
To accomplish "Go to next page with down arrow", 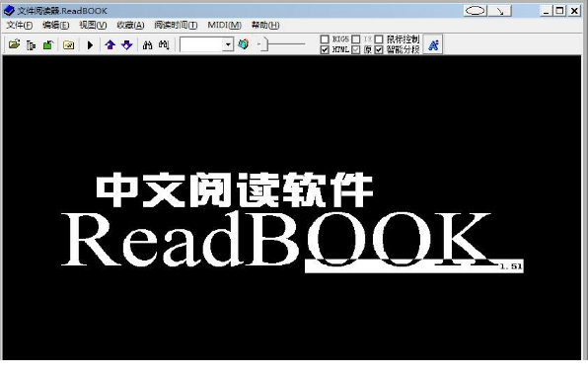I will 127,45.
